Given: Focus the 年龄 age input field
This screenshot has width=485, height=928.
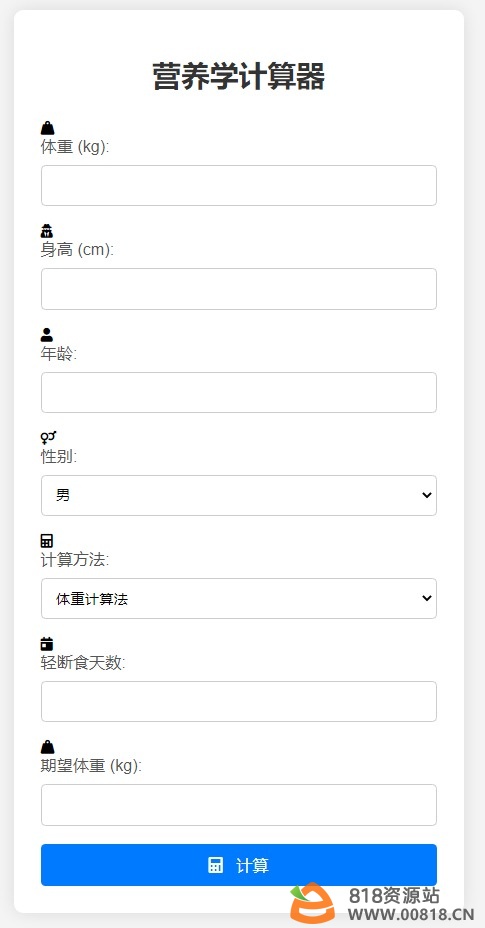Looking at the screenshot, I should pyautogui.click(x=239, y=392).
